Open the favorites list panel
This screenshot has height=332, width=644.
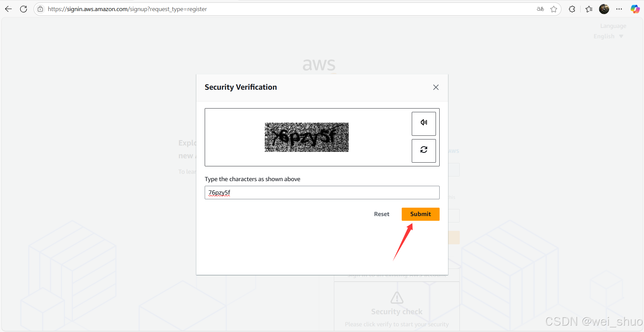point(589,9)
